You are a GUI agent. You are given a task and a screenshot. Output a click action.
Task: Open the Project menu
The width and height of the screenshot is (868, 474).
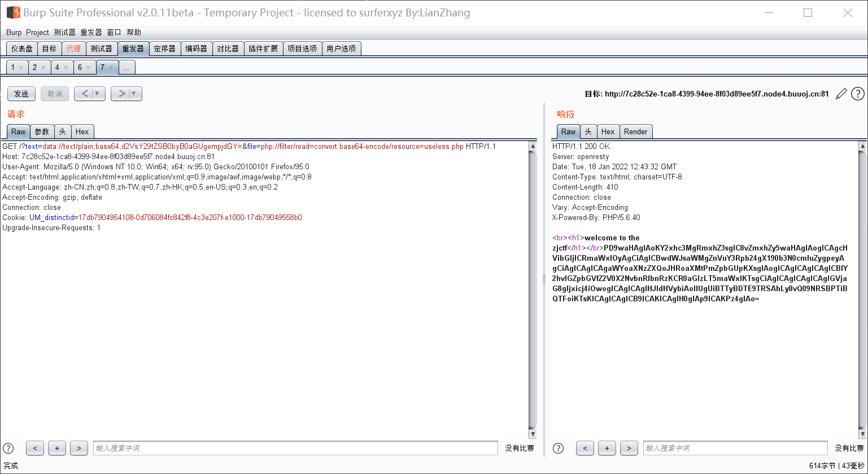tap(37, 33)
